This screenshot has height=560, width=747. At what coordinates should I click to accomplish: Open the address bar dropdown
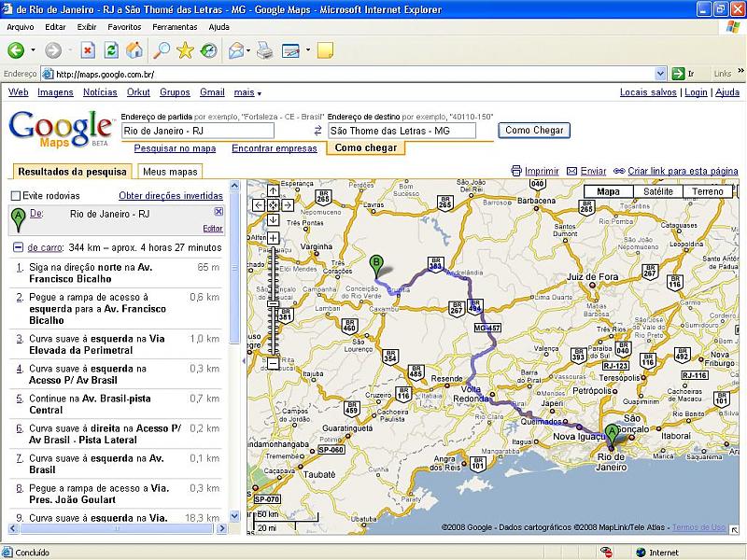click(x=660, y=74)
